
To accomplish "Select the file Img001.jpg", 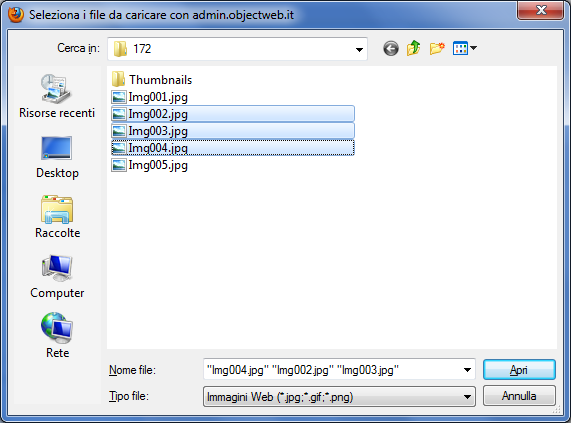I will (150, 97).
